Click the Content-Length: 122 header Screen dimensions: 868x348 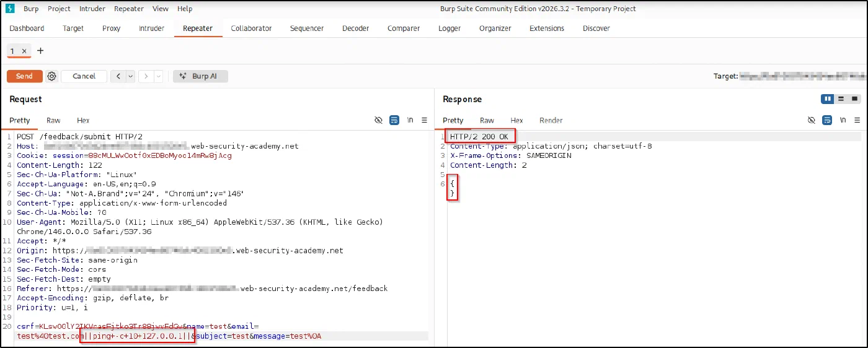(60, 165)
